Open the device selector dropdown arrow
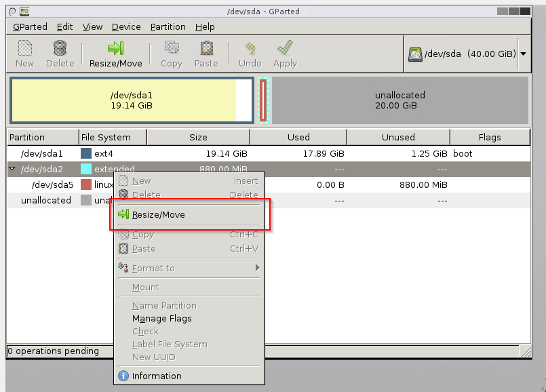Screen dimensions: 546x392 pos(524,54)
